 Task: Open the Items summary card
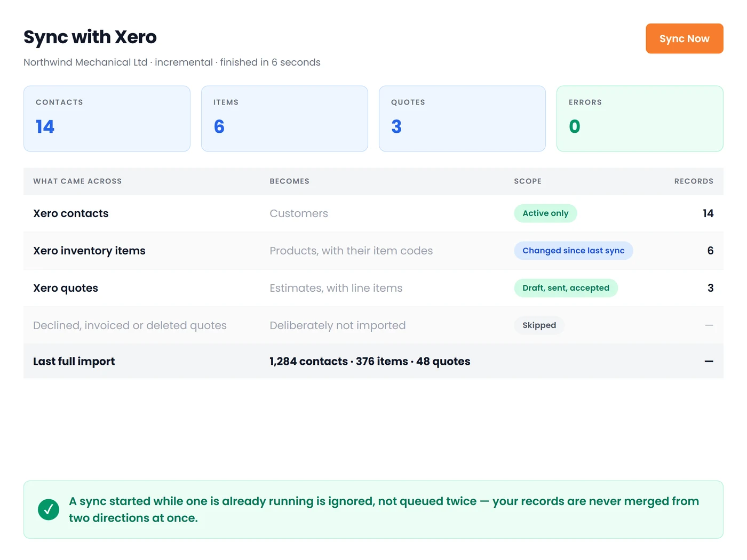284,118
